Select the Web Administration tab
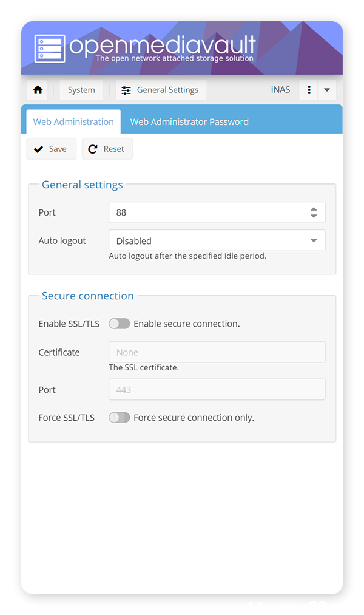This screenshot has width=364, height=615. coord(73,122)
